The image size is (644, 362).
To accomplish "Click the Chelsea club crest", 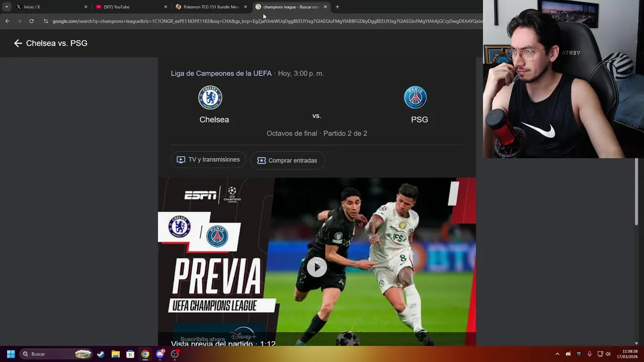I will click(x=210, y=98).
